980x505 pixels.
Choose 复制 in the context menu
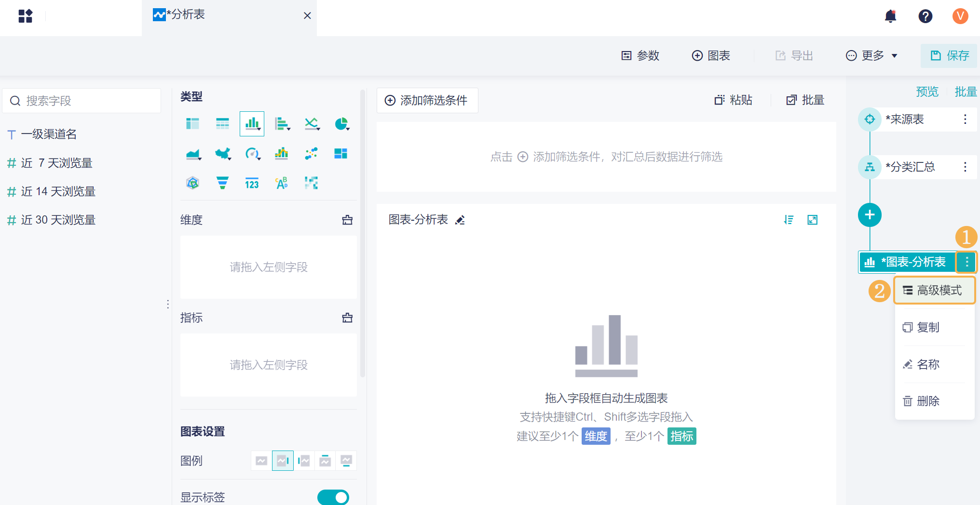[x=935, y=328]
